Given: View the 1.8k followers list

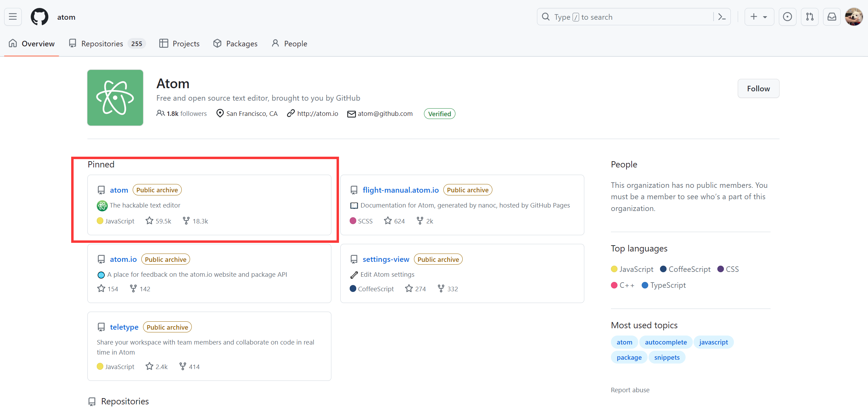Looking at the screenshot, I should click(182, 113).
